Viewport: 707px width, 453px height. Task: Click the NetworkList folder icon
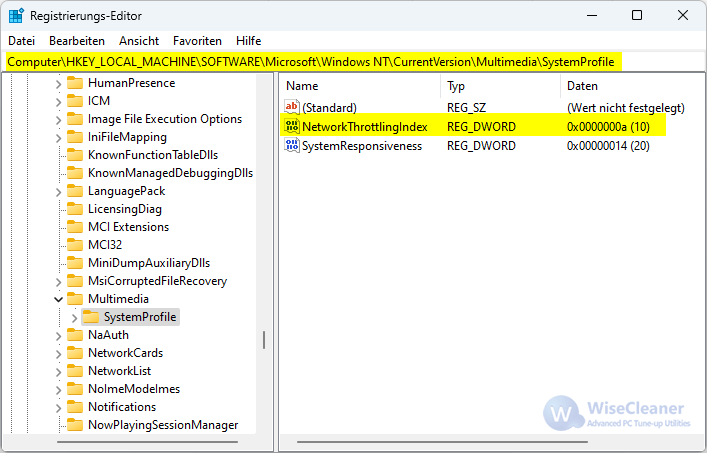click(x=75, y=371)
